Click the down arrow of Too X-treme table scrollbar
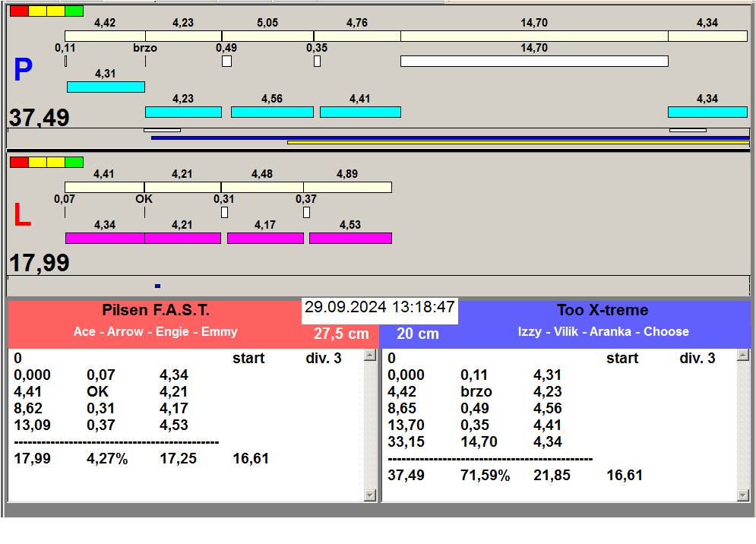The width and height of the screenshot is (756, 544). (743, 495)
